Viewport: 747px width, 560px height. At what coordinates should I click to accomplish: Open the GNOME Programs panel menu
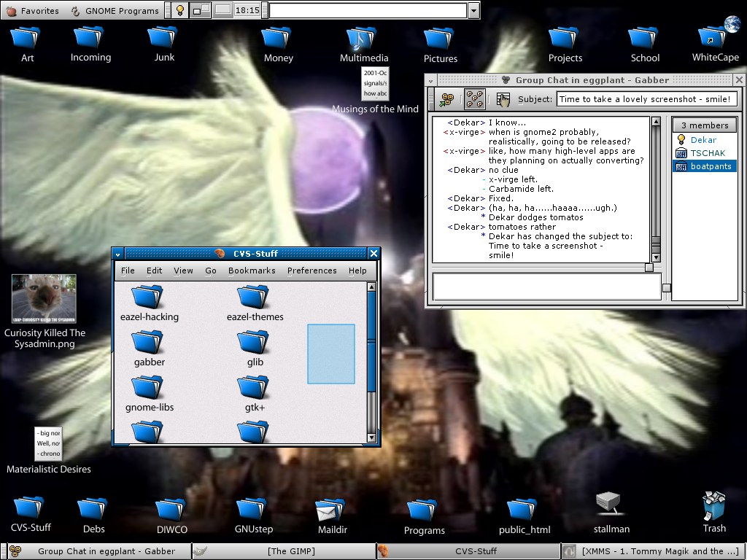click(x=115, y=10)
